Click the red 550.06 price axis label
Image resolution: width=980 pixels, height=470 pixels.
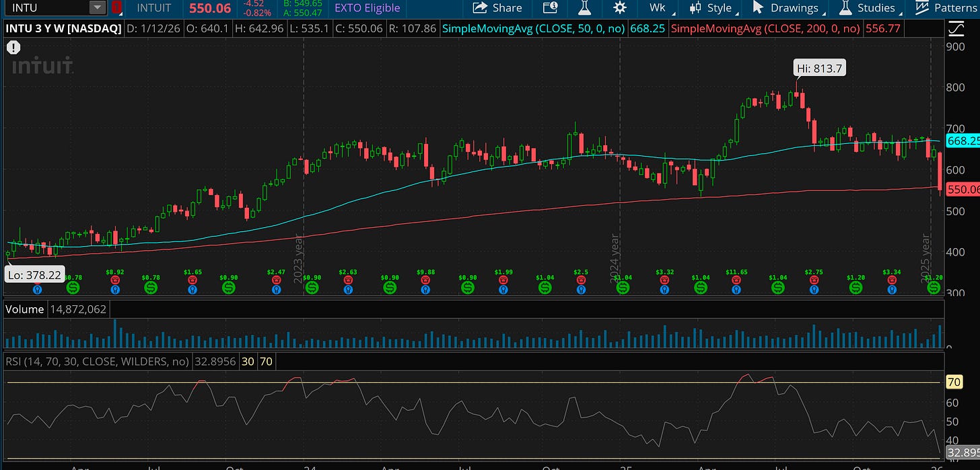click(x=963, y=190)
